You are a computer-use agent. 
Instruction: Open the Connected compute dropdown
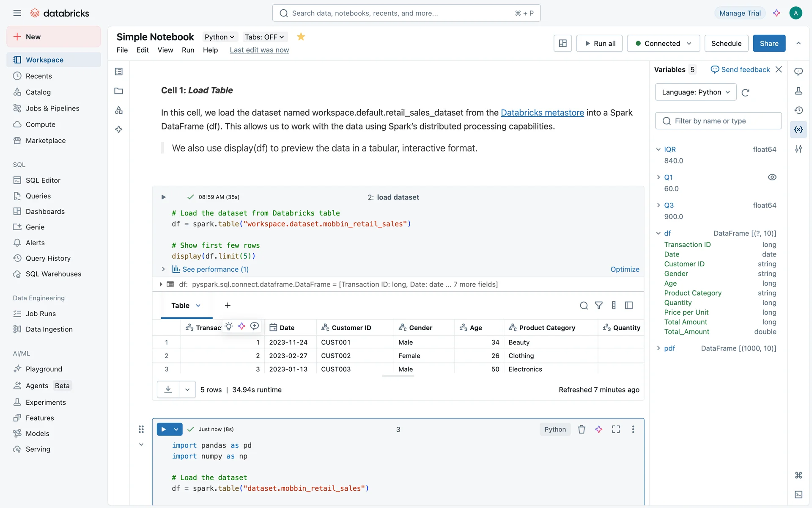coord(663,43)
